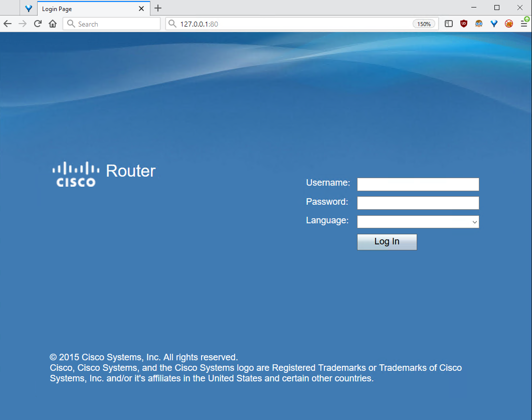The height and width of the screenshot is (420, 532).
Task: Open the blue V extension in toolbar
Action: (494, 24)
